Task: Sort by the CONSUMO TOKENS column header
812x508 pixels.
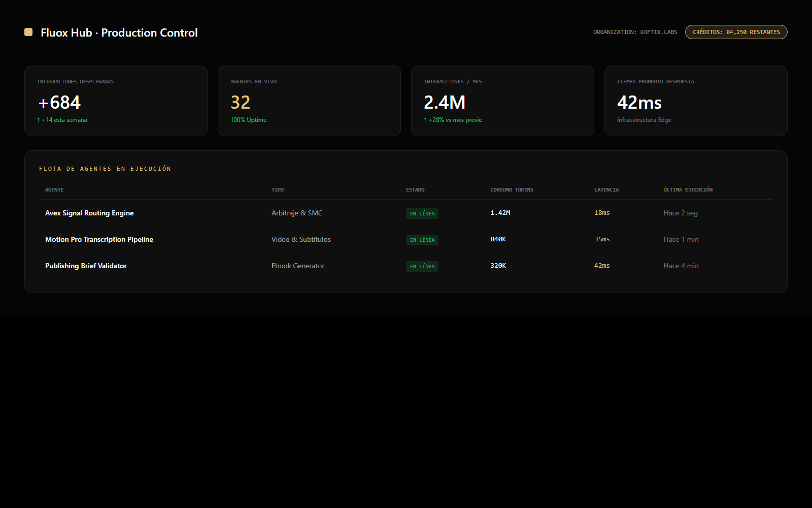Action: tap(512, 190)
